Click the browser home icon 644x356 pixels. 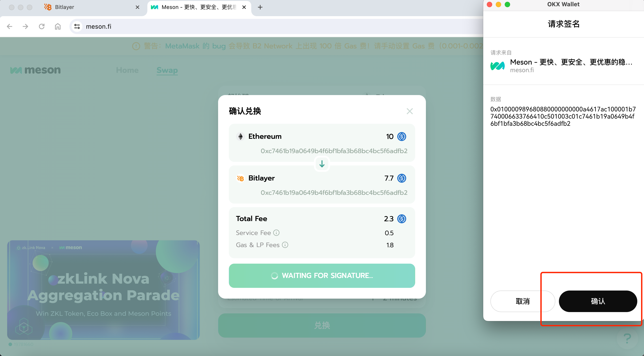click(x=58, y=26)
